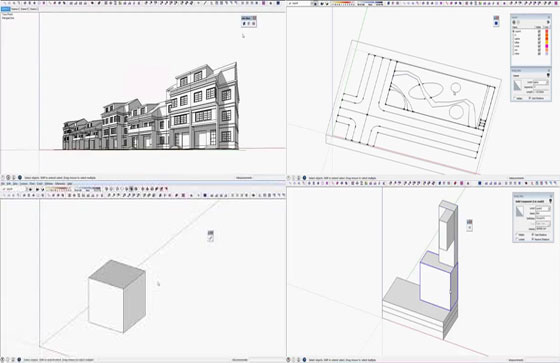Viewport: 560px width, 363px height.
Task: Click icon in top-right window small floating toolbar
Action: pyautogui.click(x=496, y=23)
